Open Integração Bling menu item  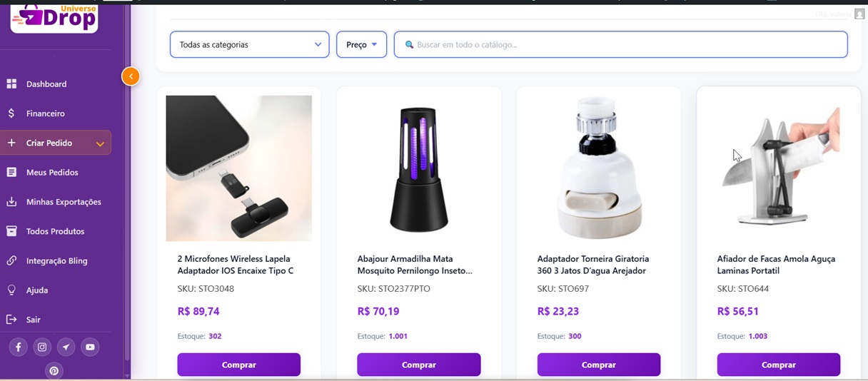pyautogui.click(x=56, y=261)
